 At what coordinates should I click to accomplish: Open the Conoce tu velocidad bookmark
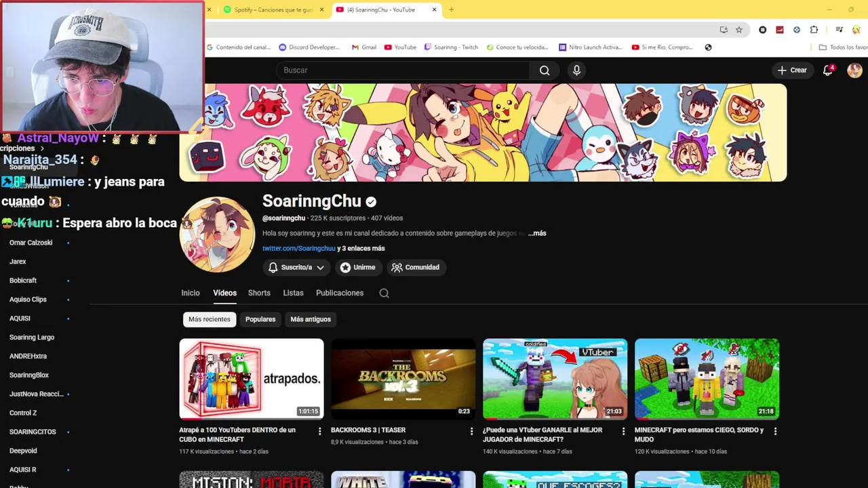pos(517,47)
